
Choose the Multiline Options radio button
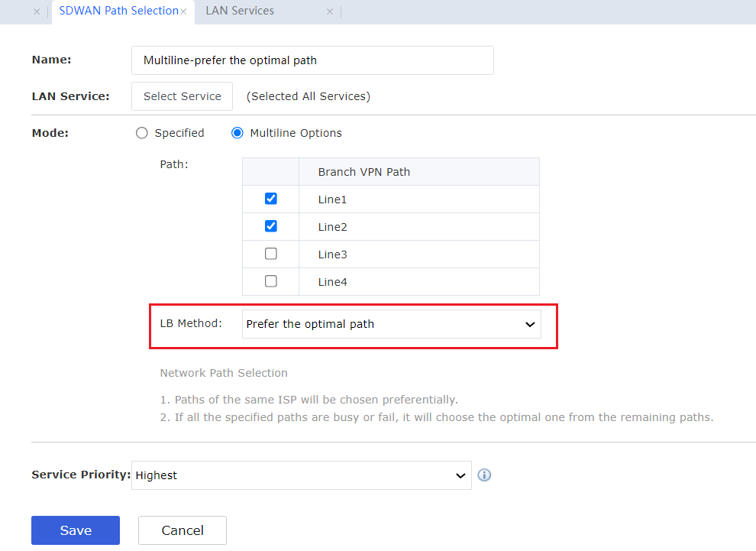point(237,133)
